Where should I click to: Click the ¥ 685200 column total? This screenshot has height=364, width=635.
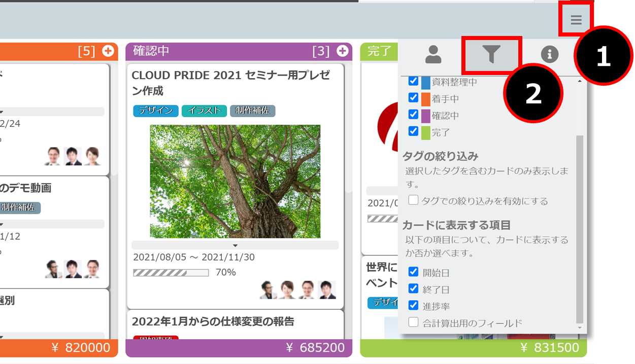click(315, 347)
